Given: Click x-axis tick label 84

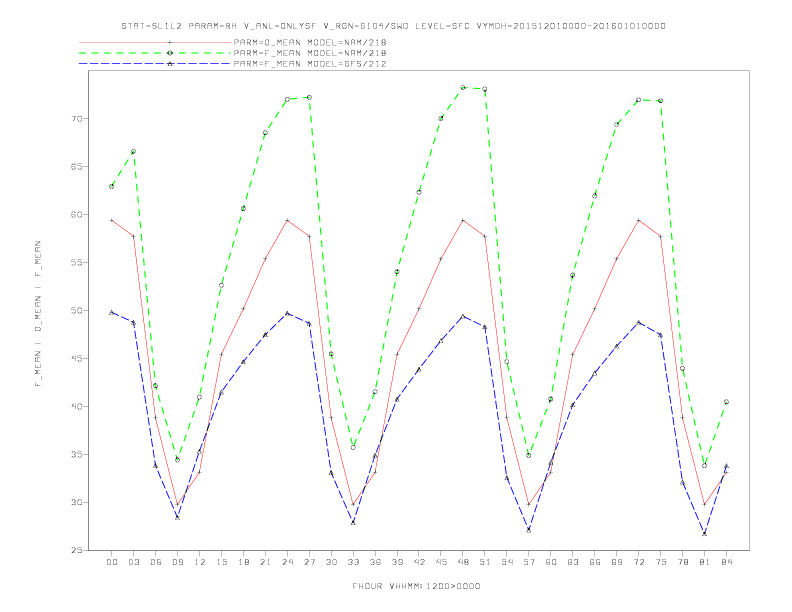Looking at the screenshot, I should click(726, 562).
